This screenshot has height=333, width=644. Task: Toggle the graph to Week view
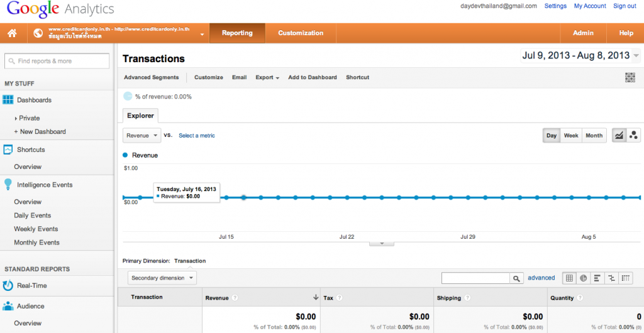point(571,135)
